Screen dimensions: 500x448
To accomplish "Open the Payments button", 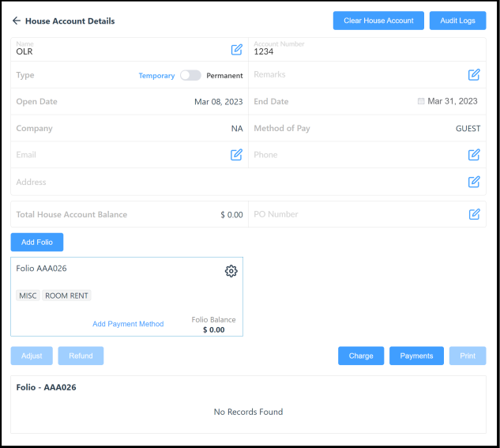I will 416,356.
